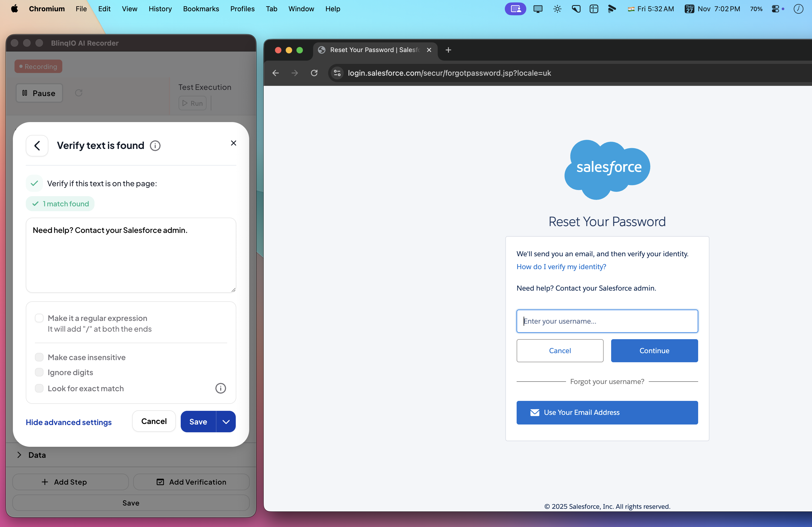Click info icon next to Look for exact match

(x=220, y=388)
